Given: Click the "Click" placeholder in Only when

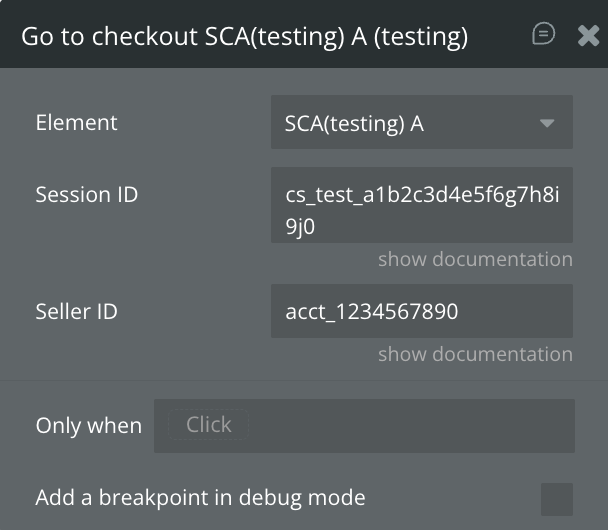Looking at the screenshot, I should point(208,425).
